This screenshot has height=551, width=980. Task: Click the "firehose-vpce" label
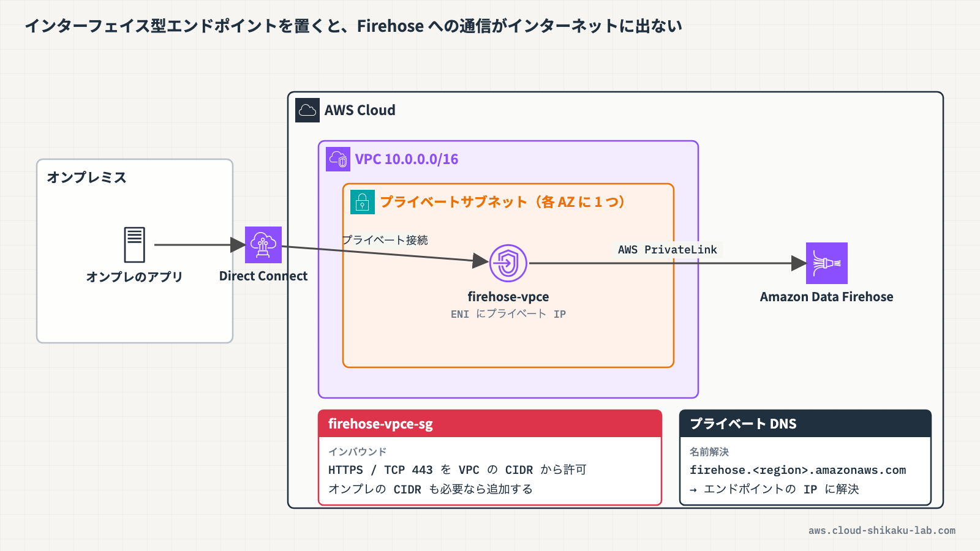508,297
